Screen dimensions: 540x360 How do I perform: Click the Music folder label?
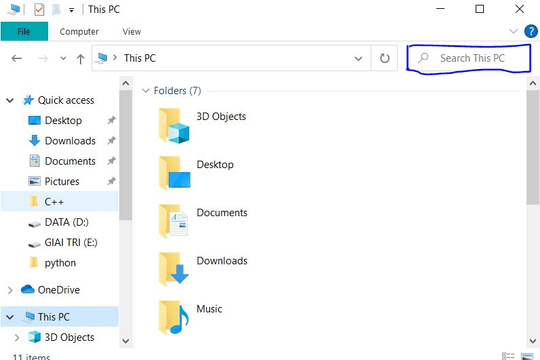[209, 309]
